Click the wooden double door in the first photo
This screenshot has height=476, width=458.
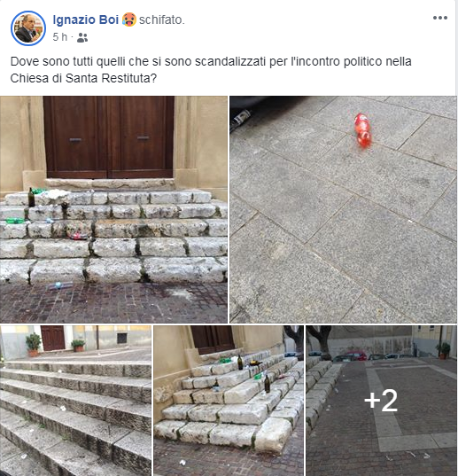(109, 137)
